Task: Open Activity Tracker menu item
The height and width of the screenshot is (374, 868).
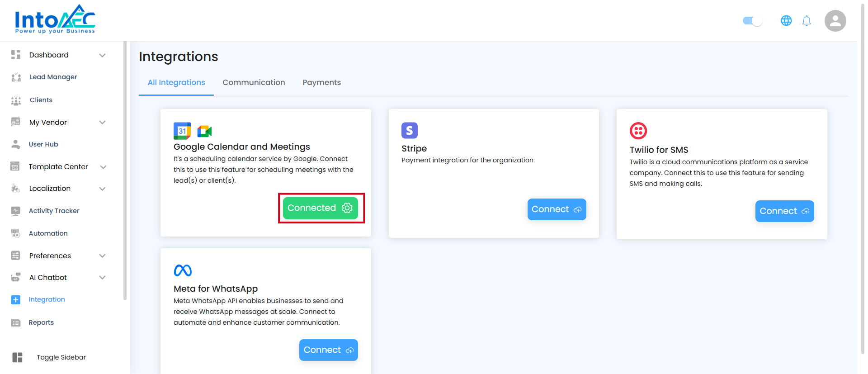Action: coord(54,211)
